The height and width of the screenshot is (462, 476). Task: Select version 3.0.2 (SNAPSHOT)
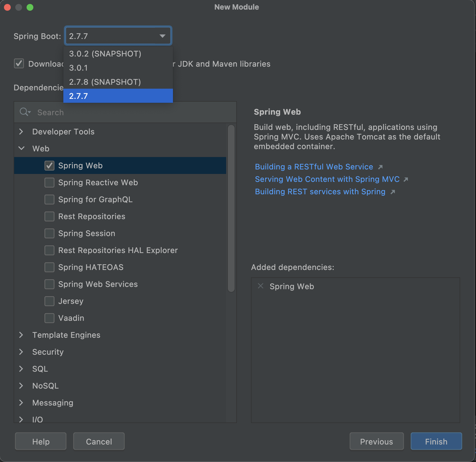(118, 54)
